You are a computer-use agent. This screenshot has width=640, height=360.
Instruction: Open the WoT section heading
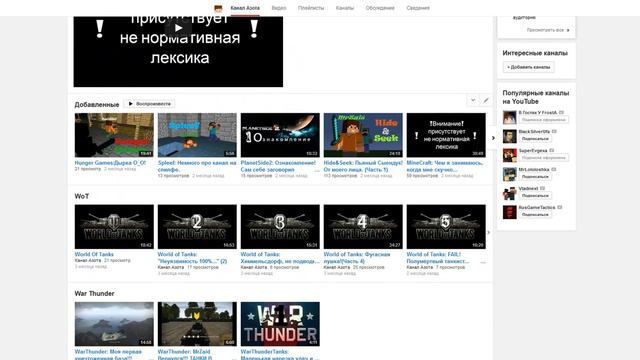[82, 196]
